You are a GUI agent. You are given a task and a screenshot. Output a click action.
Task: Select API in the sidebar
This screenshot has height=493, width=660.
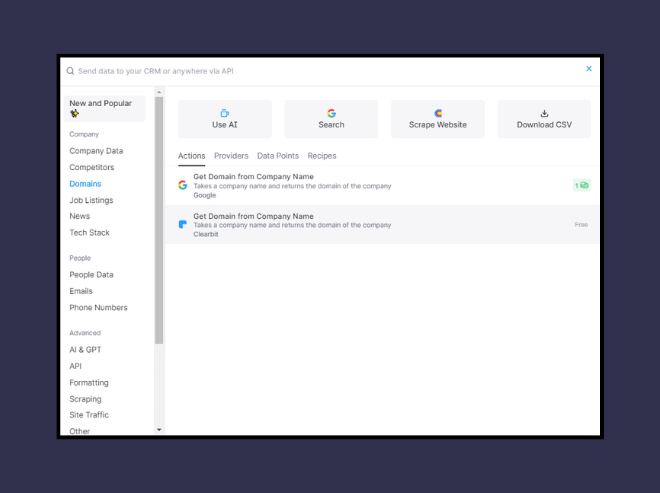point(76,366)
